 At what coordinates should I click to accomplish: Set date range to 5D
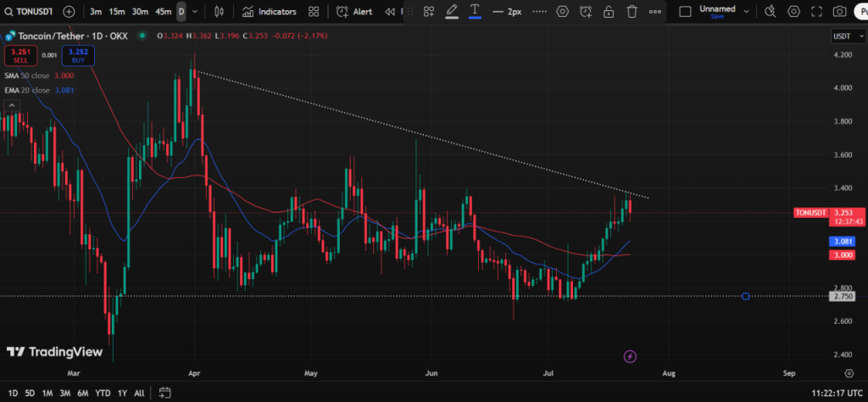[x=30, y=394]
